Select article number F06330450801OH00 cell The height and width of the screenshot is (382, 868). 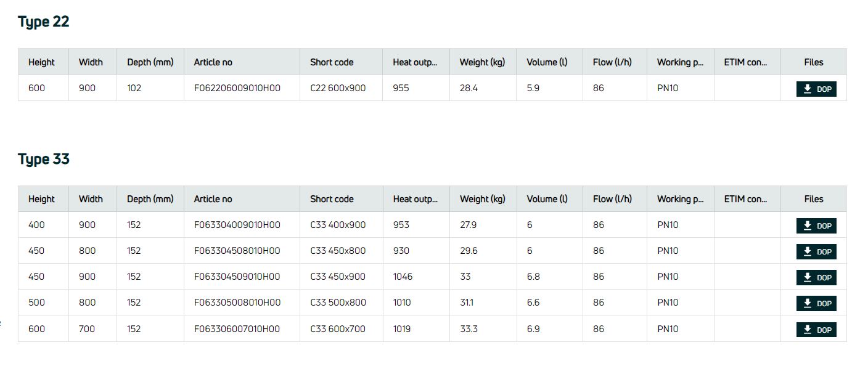point(237,251)
